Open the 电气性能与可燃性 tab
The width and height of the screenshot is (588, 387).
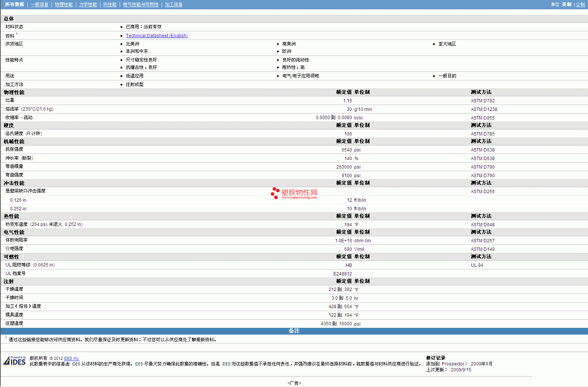tap(140, 4)
